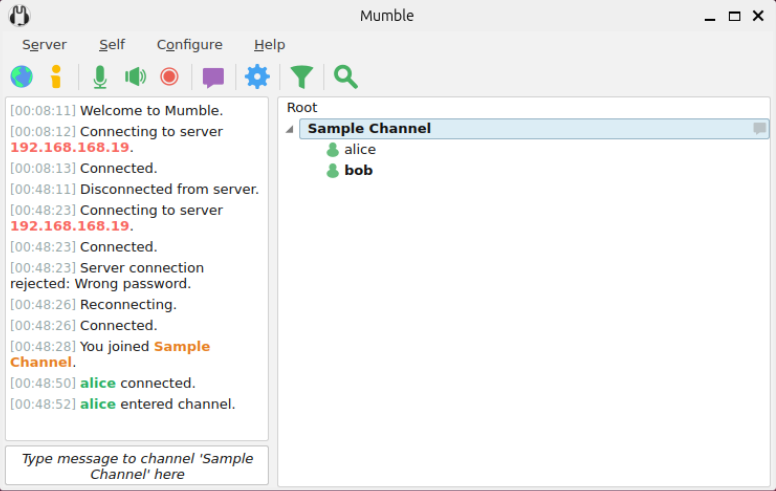Click the second 192.168.168.19 server link
The image size is (776, 491).
70,226
